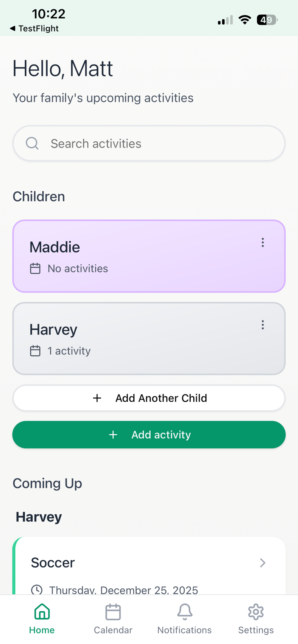Open Notifications bell icon
The height and width of the screenshot is (644, 298).
tap(184, 612)
